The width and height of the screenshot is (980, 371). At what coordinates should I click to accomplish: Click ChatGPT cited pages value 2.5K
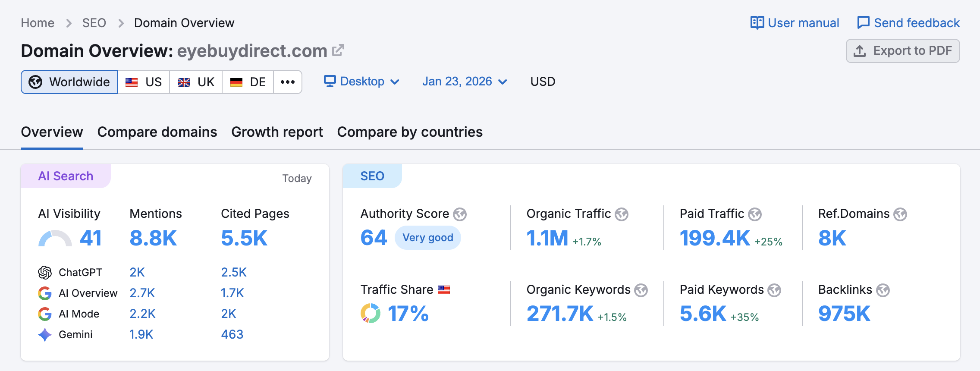coord(234,272)
